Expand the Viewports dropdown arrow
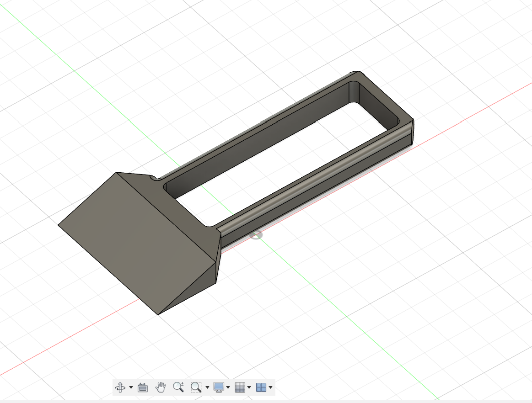The height and width of the screenshot is (403, 532). click(270, 387)
